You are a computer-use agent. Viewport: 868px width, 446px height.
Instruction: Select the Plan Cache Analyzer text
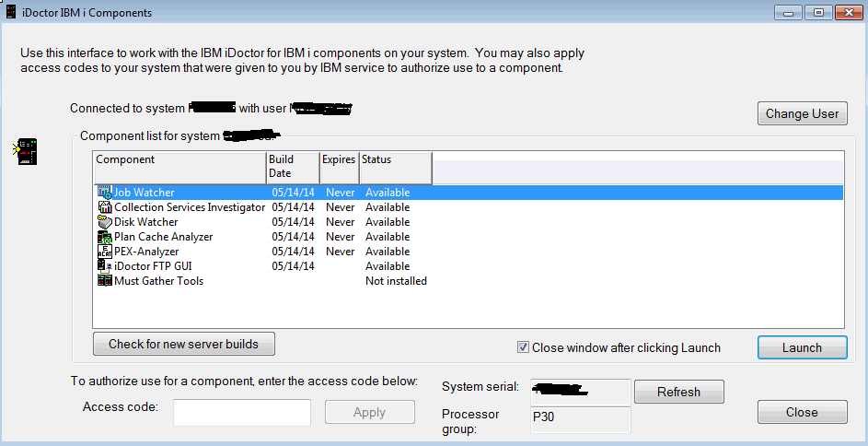point(163,237)
